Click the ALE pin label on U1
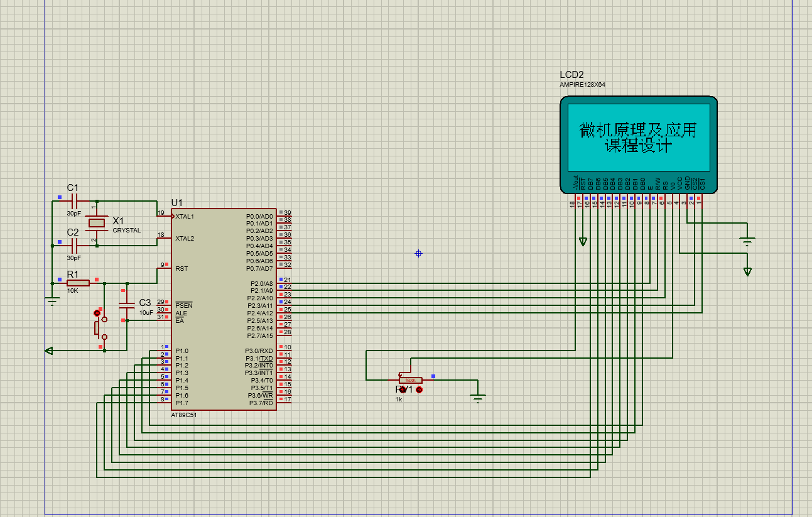Viewport: 812px width, 517px height. tap(181, 313)
